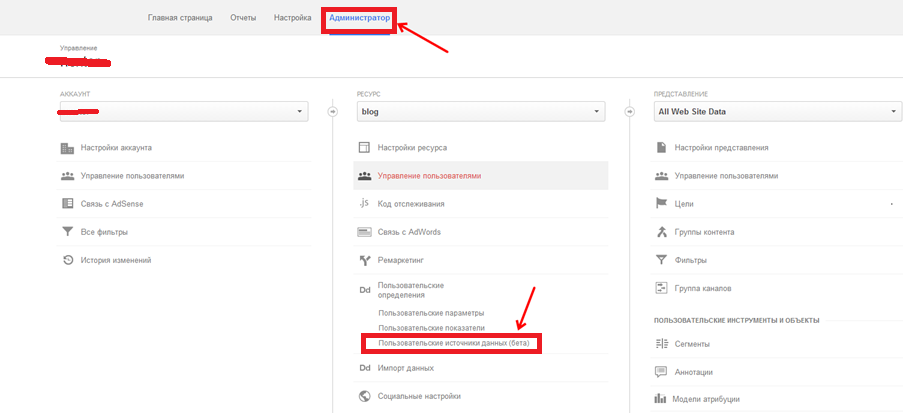Click the people icon in the Ресурс column
The height and width of the screenshot is (413, 903).
coord(364,176)
